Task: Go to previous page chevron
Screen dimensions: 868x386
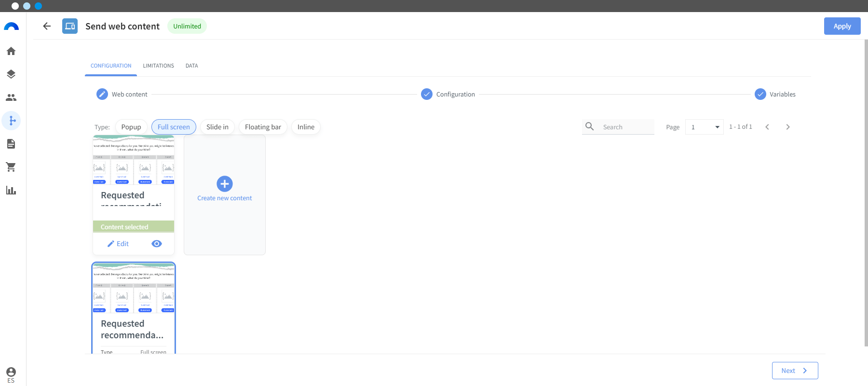Action: point(767,127)
